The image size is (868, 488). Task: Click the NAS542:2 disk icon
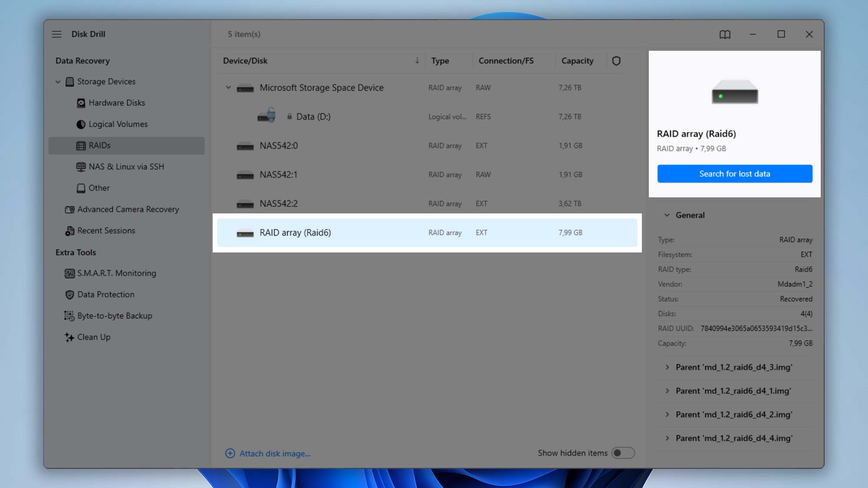245,204
